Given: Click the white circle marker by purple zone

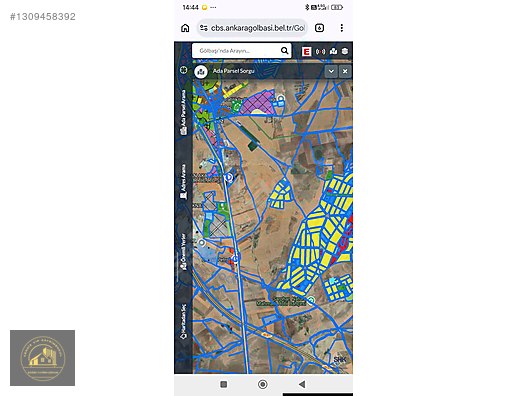Looking at the screenshot, I should (281, 98).
